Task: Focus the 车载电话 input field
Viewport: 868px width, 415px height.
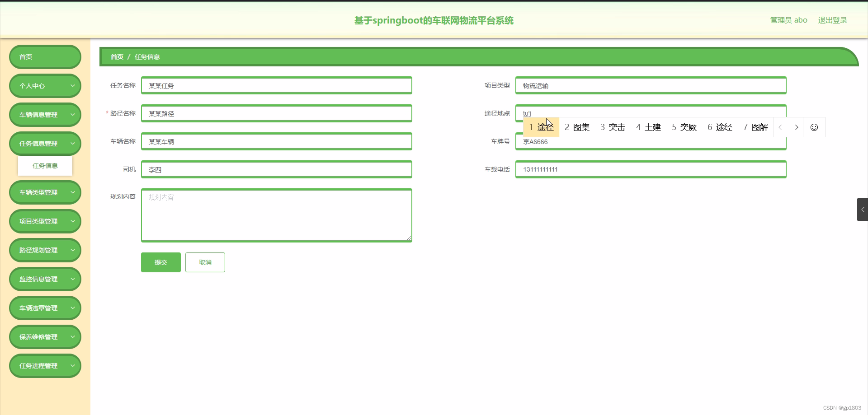Action: click(651, 169)
